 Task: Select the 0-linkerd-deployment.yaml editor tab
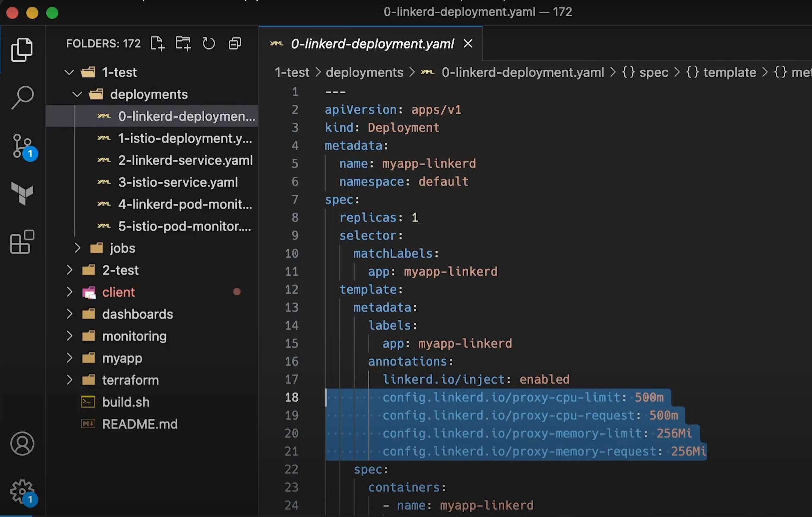click(x=372, y=44)
